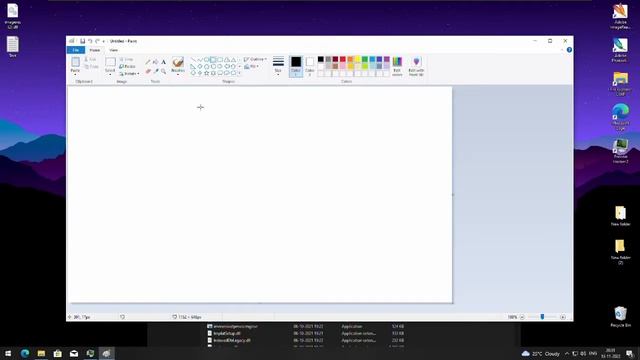Open the Brushes dropdown arrow
Viewport: 640px width, 360px height.
(x=178, y=75)
